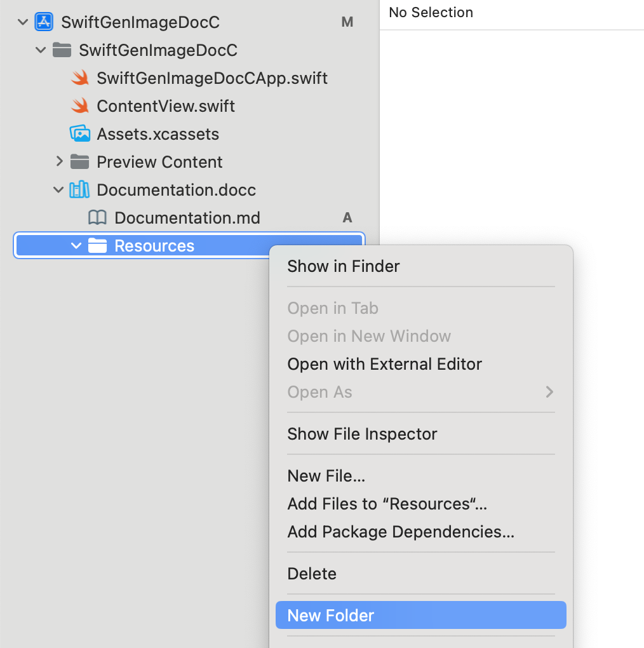Click the SwiftGenImageDocC group folder icon
This screenshot has width=644, height=648.
(62, 50)
